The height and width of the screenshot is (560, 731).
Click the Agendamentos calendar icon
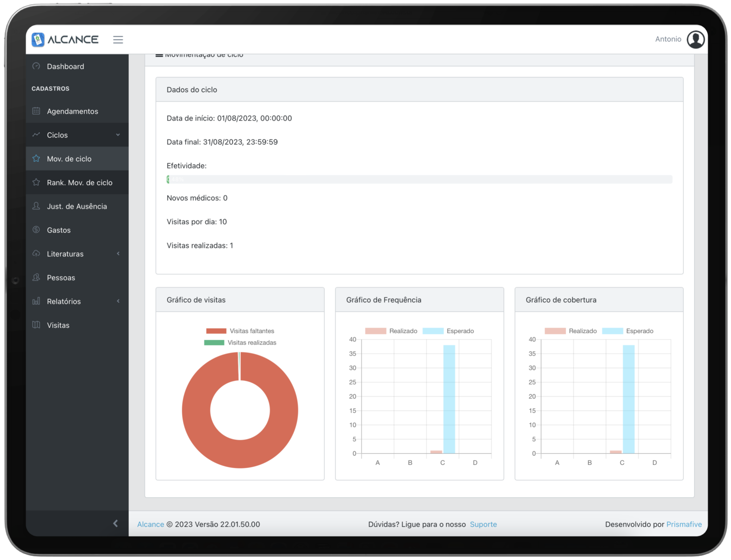(36, 111)
